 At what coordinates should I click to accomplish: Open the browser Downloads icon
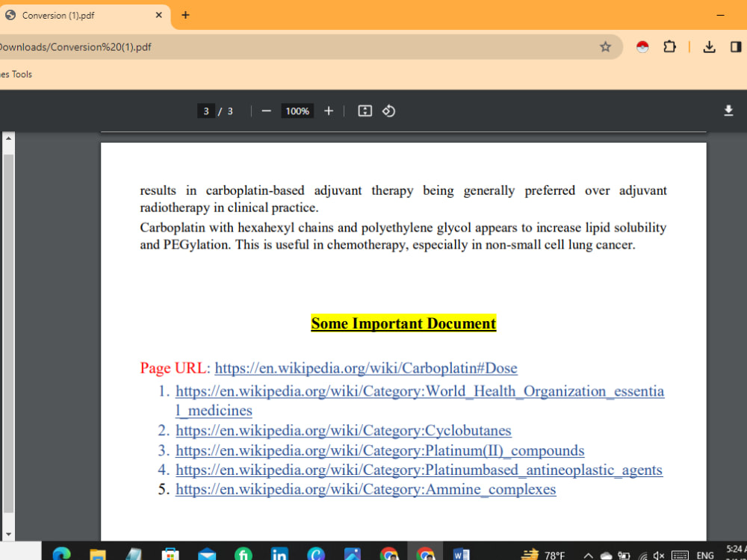pos(709,46)
